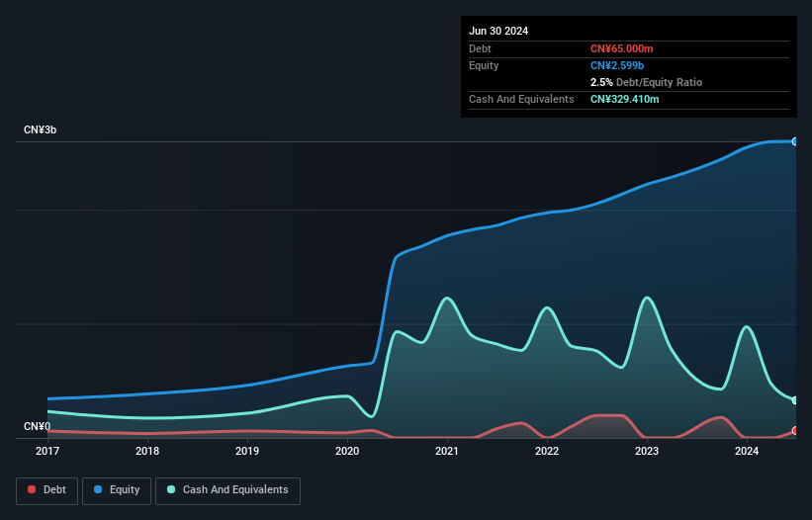
Task: Click the 2021 x-axis label
Action: [x=447, y=451]
